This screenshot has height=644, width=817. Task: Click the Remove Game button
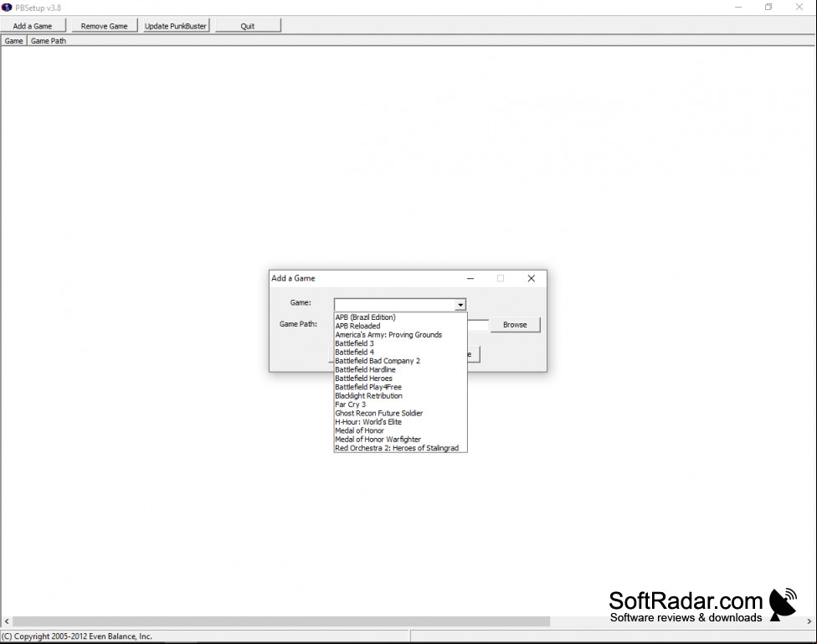104,26
